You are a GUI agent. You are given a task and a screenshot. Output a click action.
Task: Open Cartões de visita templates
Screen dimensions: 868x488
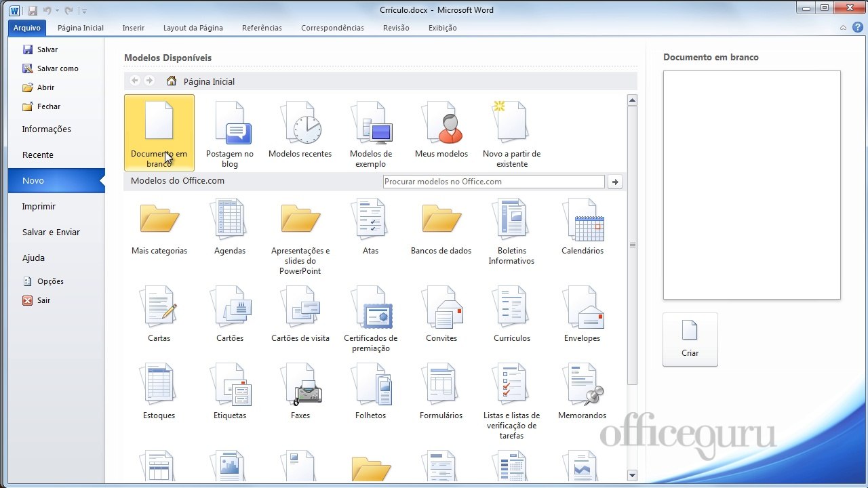click(x=300, y=314)
